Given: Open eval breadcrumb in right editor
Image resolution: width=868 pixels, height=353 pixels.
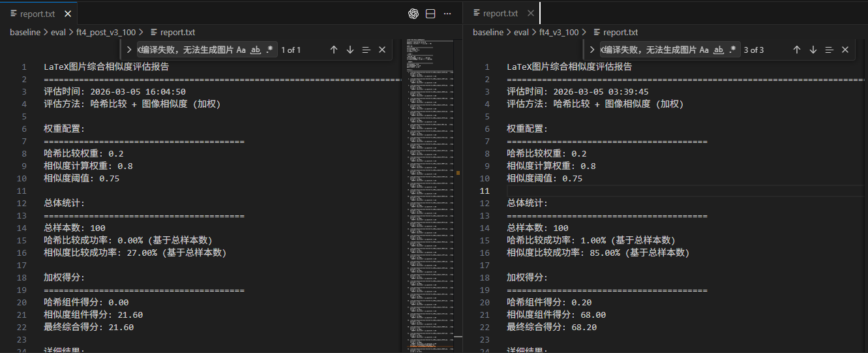Looking at the screenshot, I should (x=521, y=32).
